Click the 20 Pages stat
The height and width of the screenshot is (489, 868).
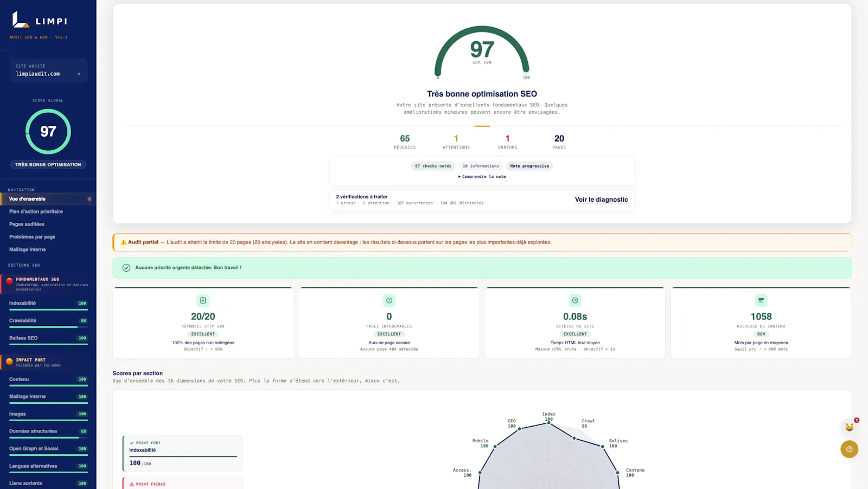point(559,141)
